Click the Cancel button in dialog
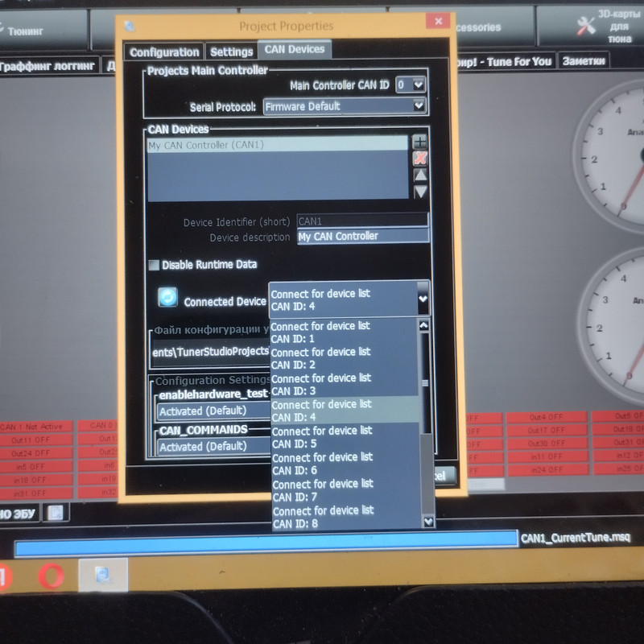The height and width of the screenshot is (644, 644). [444, 476]
